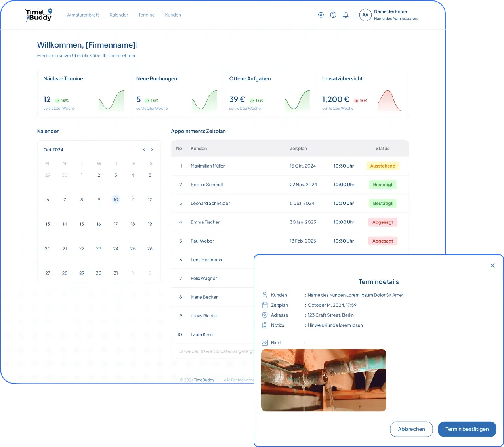Screen dimensions: 504x447
Task: Open the Kunden navigation tab
Action: pyautogui.click(x=173, y=15)
